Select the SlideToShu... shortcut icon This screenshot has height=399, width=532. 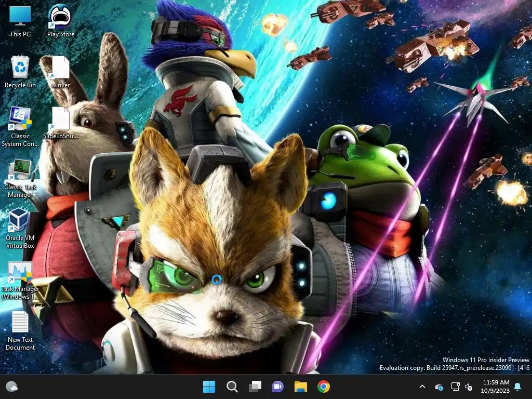point(60,123)
